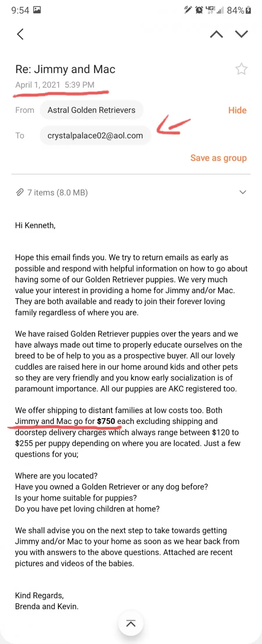Select the crystalpalace02@aol.com recipient chip
This screenshot has height=644, width=262.
coord(95,135)
